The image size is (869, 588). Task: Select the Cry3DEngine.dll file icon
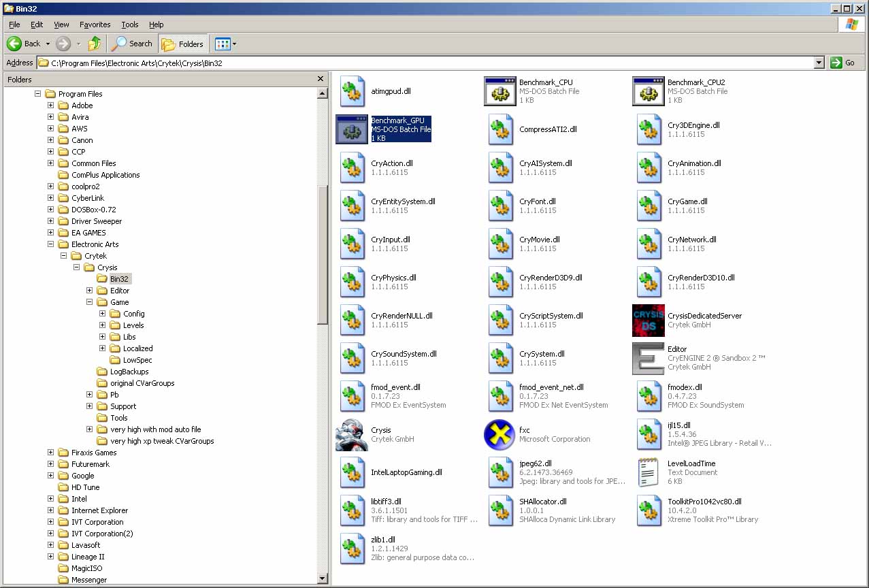pyautogui.click(x=649, y=129)
